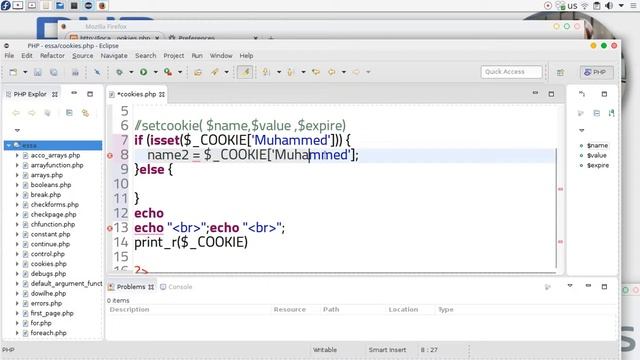Select cookies.php in PHP Explorer
The width and height of the screenshot is (640, 360).
tap(48, 264)
